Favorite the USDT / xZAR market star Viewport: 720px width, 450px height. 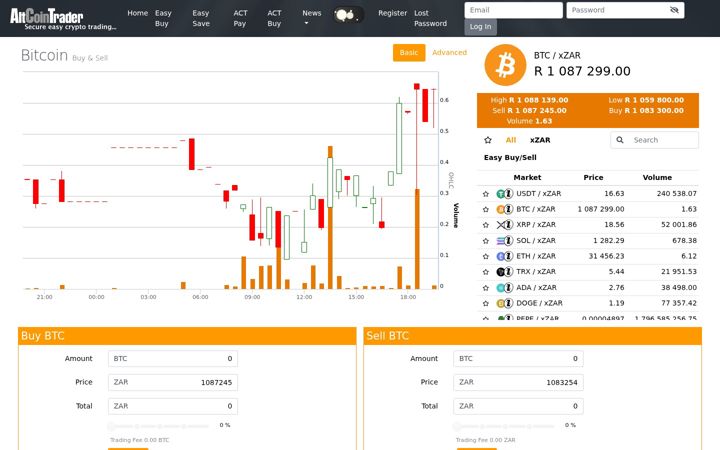tap(486, 194)
